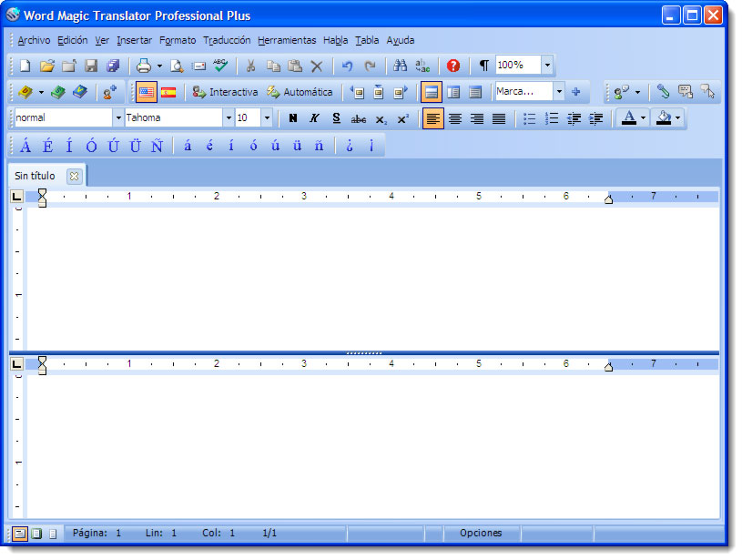Viewport: 742px width, 560px height.
Task: Open the font size 10 dropdown
Action: click(267, 117)
